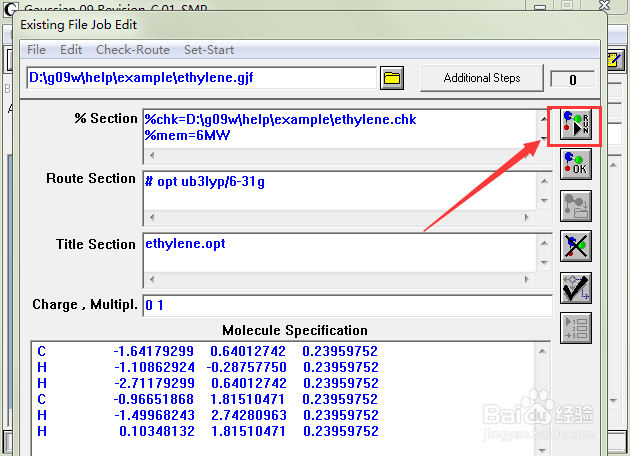Click in the Route Section text box

tap(340, 191)
